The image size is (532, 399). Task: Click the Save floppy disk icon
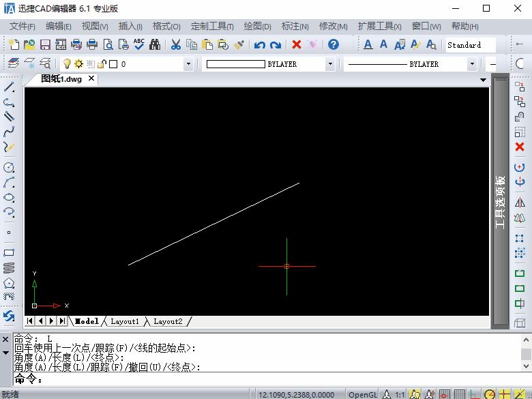[x=45, y=45]
